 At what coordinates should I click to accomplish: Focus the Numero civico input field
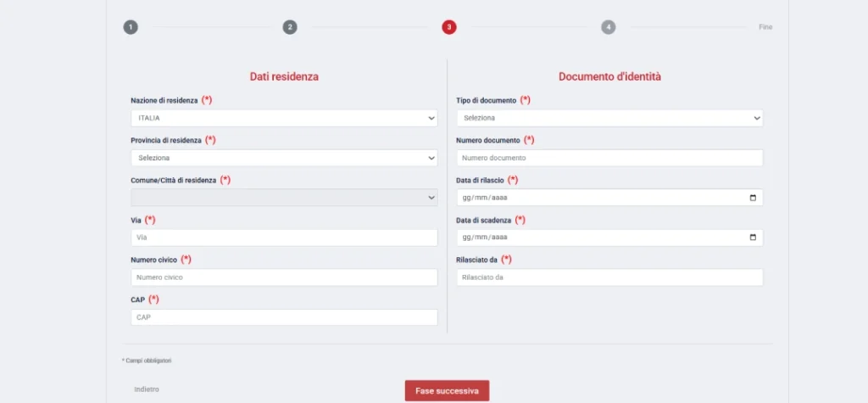click(284, 277)
